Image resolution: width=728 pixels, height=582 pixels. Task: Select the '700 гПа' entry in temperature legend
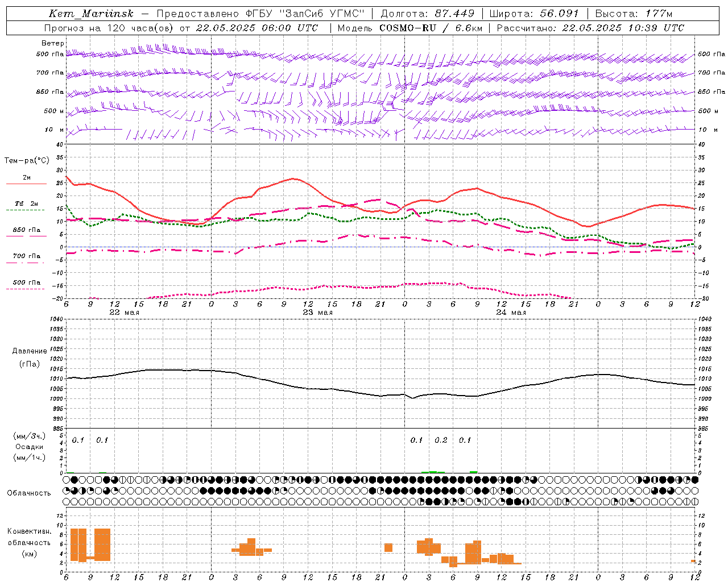point(27,256)
